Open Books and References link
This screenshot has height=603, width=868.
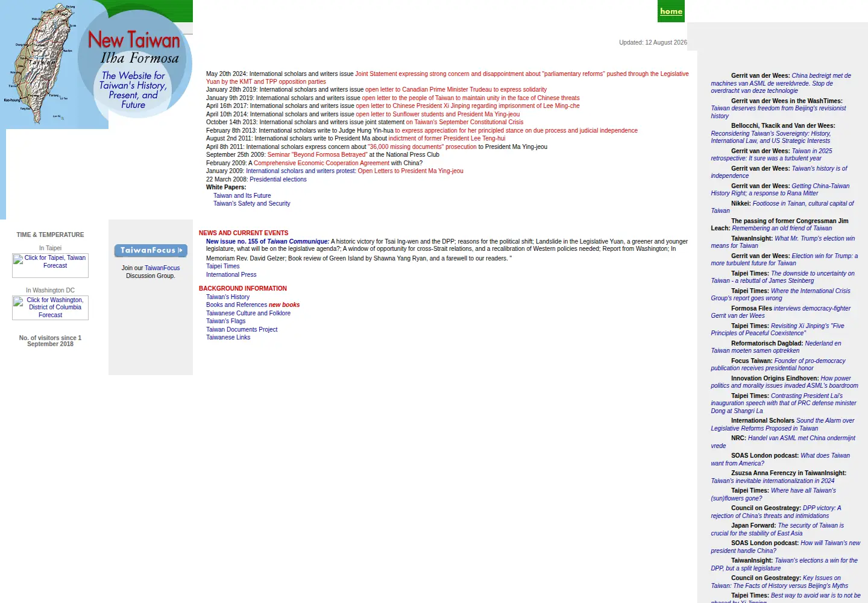coord(237,305)
